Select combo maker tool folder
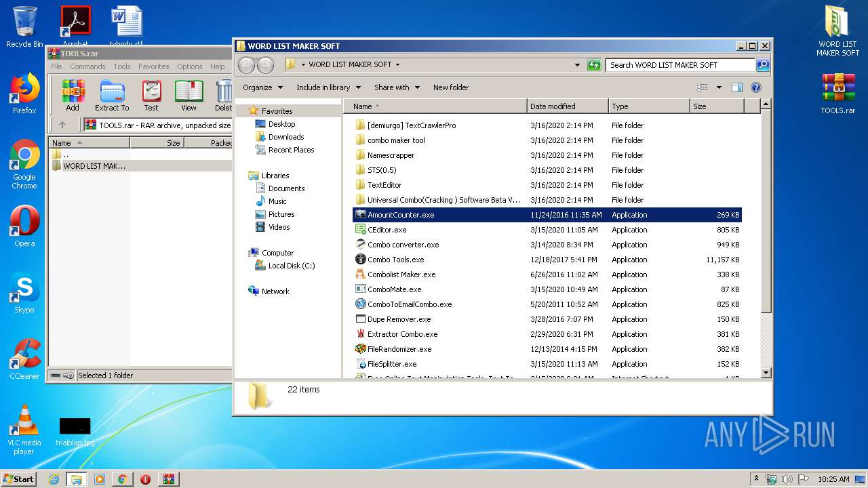Viewport: 868px width, 488px height. [x=396, y=140]
